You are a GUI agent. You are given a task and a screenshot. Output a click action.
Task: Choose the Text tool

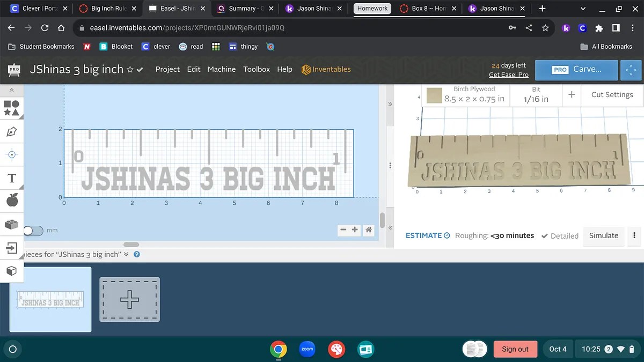pyautogui.click(x=12, y=178)
